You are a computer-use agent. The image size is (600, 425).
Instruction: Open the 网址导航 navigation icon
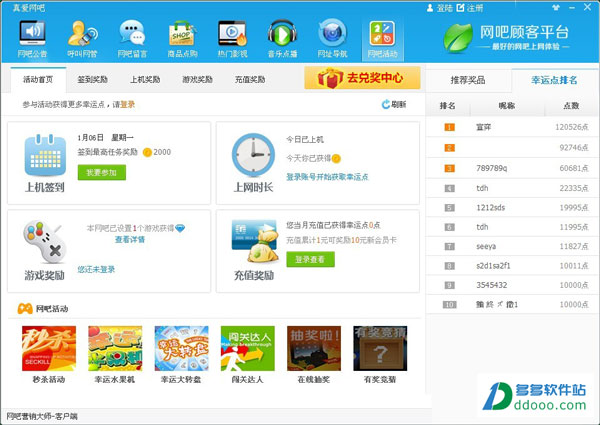point(332,38)
